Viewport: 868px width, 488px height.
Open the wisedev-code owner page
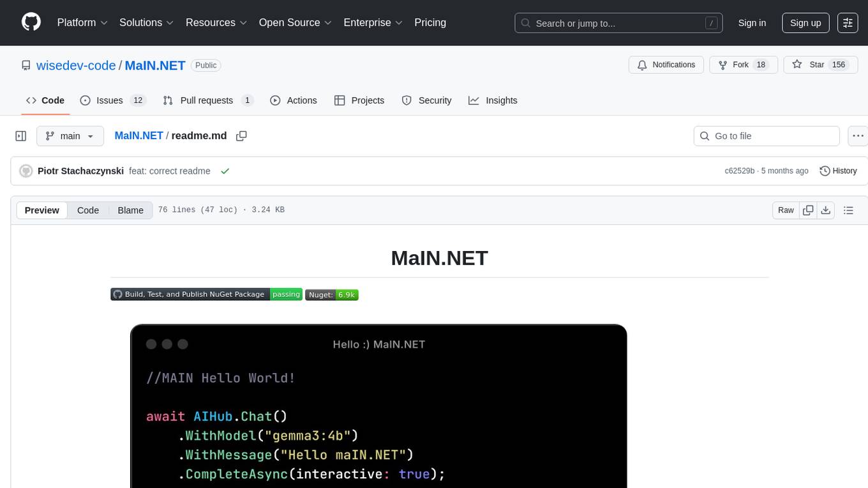(76, 65)
